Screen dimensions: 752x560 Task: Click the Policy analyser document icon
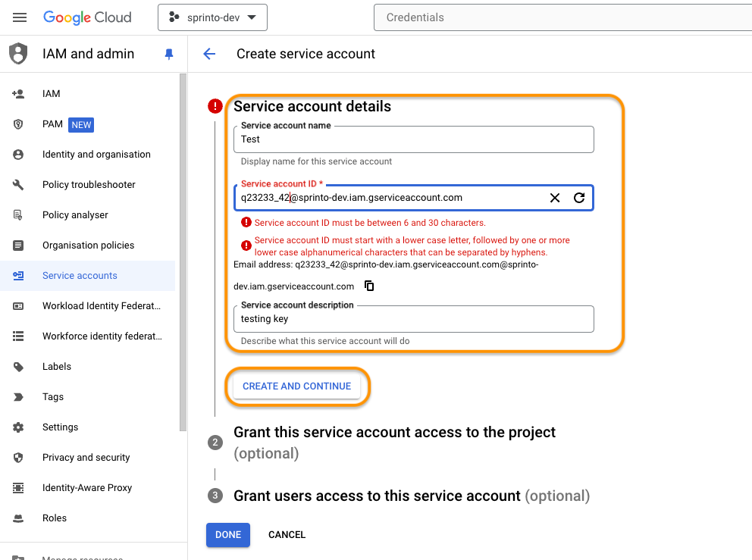[x=18, y=214]
